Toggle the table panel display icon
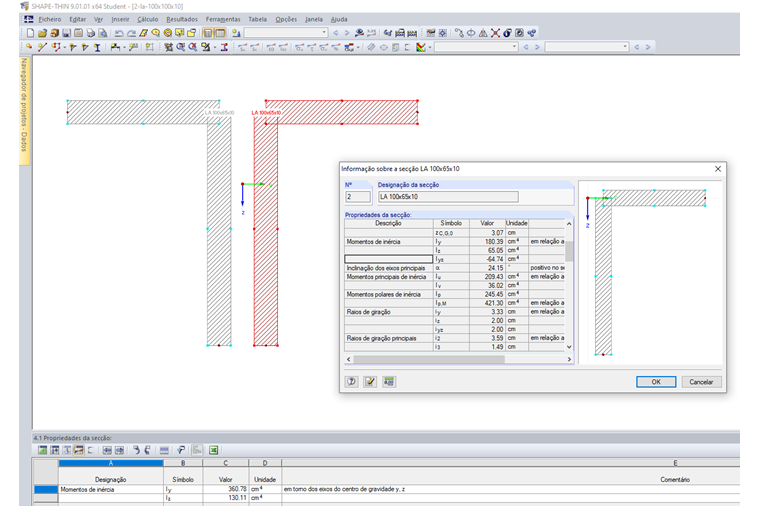This screenshot has width=760, height=506. (220, 33)
